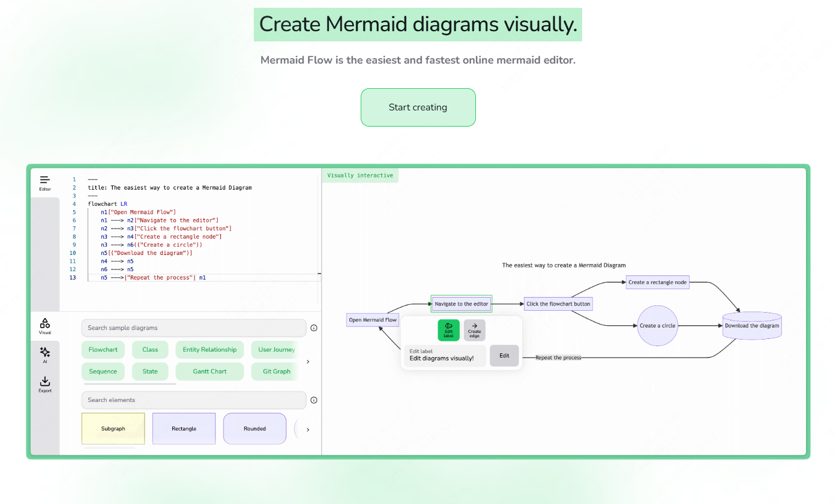
Task: Choose the State sample diagram
Action: coord(150,371)
